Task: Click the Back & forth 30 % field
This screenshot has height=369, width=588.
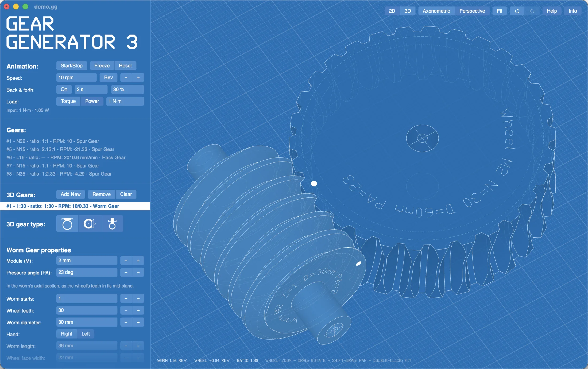Action: click(x=127, y=90)
